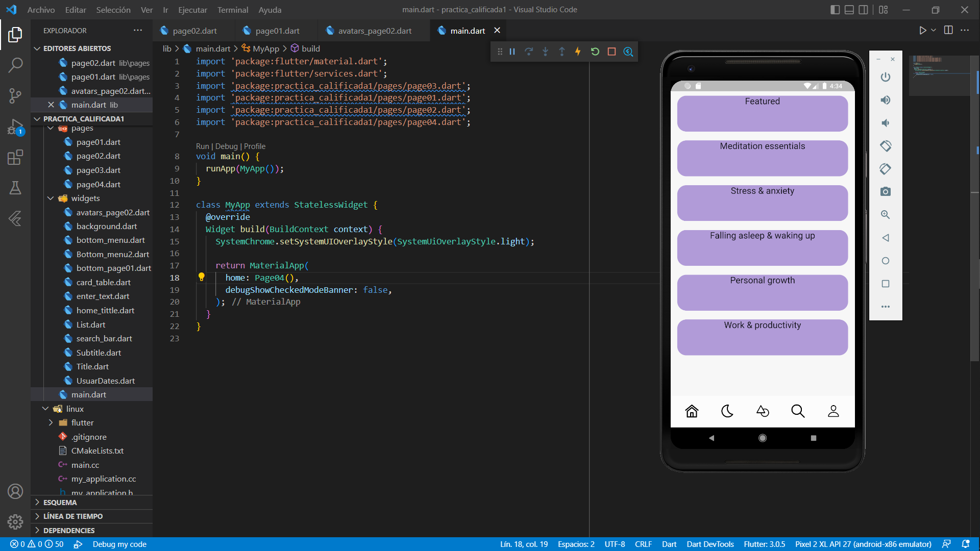Screen dimensions: 980x551
Task: Click Debug my code in the status bar
Action: click(x=119, y=544)
